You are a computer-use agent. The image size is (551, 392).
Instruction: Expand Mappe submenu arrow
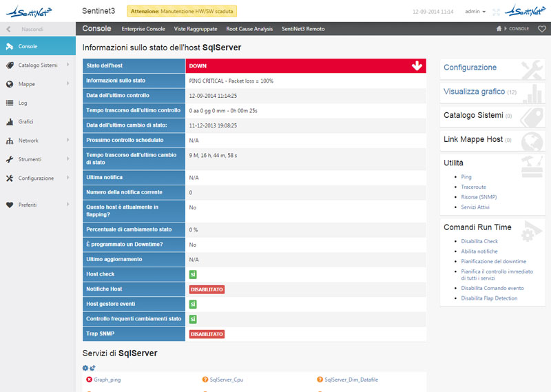(67, 83)
